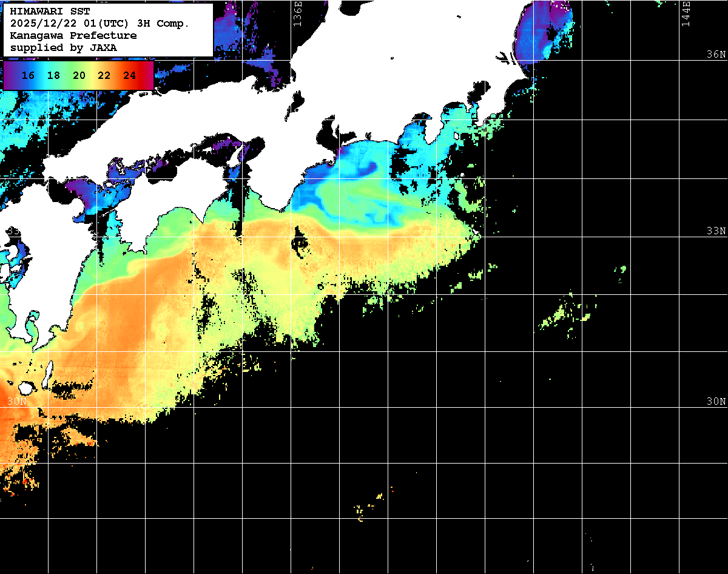Click the 'supplied by JAXA' credit text

[64, 48]
